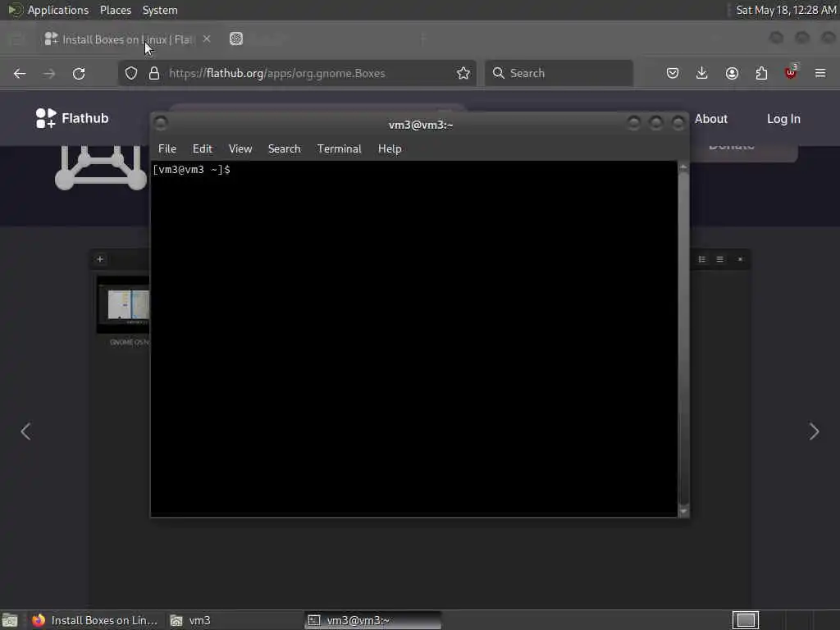Click the Firefox URL address bar

point(297,73)
